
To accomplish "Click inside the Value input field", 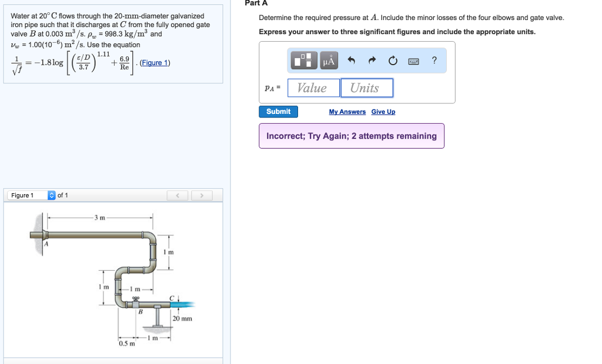I will [x=313, y=87].
